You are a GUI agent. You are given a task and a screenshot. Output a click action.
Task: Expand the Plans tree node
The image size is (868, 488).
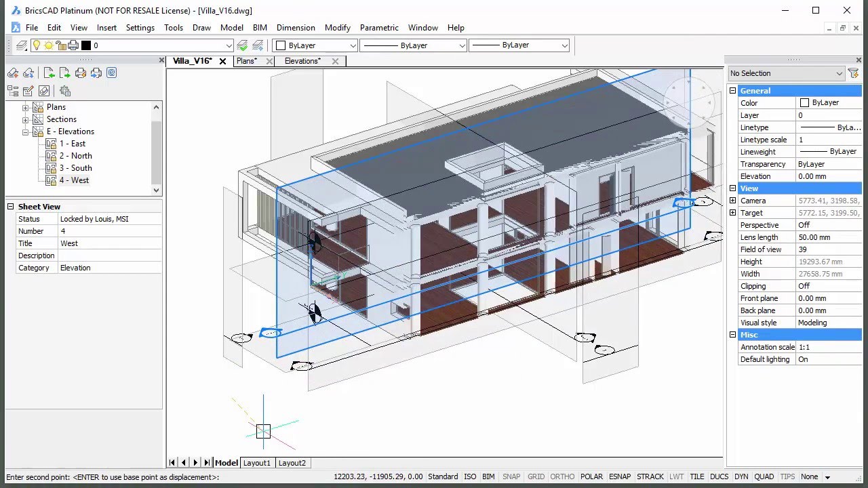(x=26, y=107)
